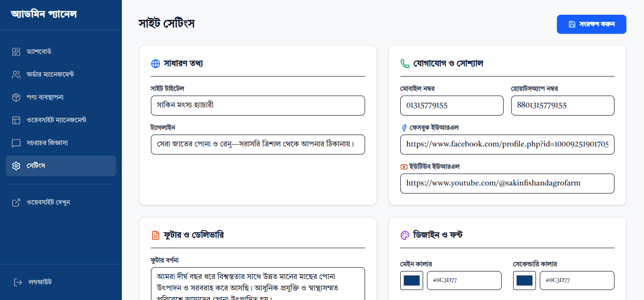Click the মোবাইল নম্বর input field

click(451, 106)
